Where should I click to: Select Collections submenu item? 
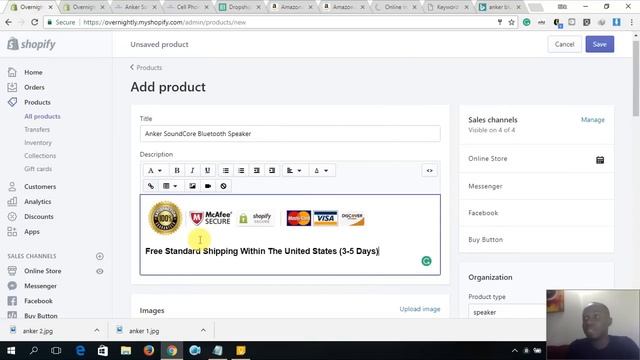pos(40,156)
